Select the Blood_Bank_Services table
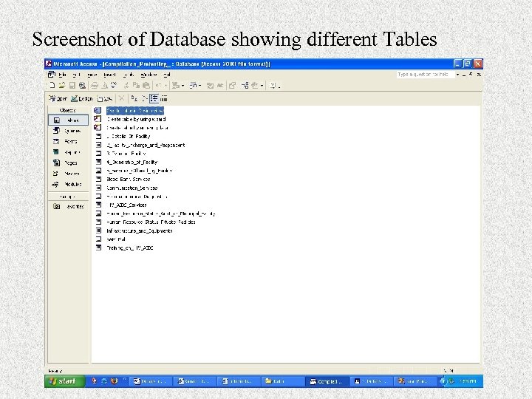 point(129,179)
